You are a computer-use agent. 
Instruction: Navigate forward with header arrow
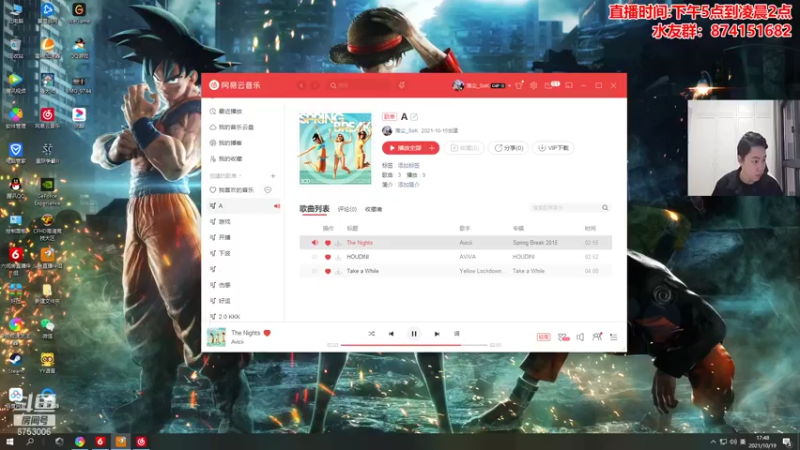click(315, 86)
